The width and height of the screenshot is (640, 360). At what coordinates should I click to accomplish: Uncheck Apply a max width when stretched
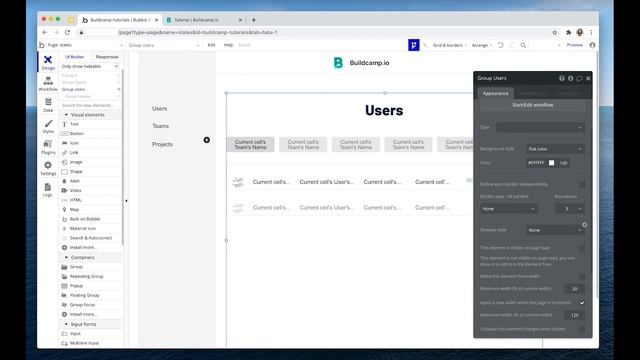(x=582, y=303)
